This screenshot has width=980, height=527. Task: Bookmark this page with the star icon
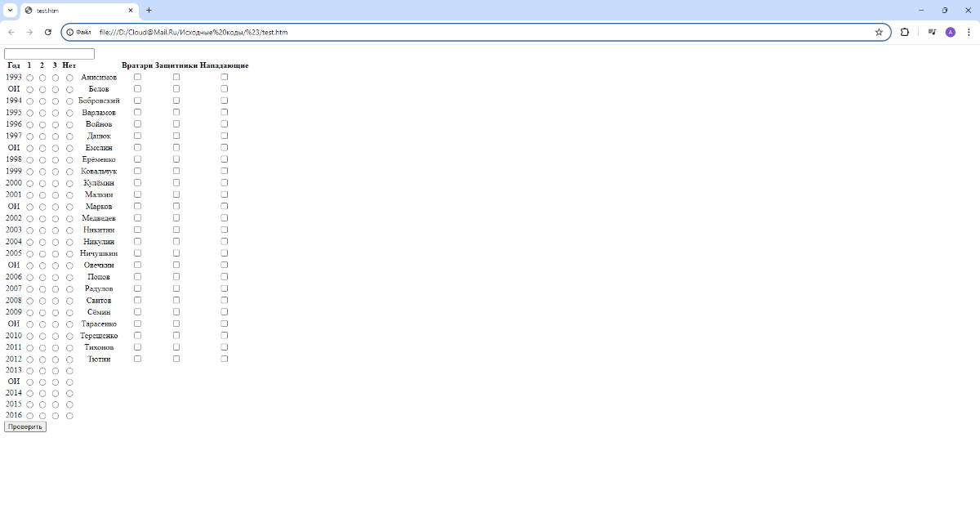click(879, 32)
